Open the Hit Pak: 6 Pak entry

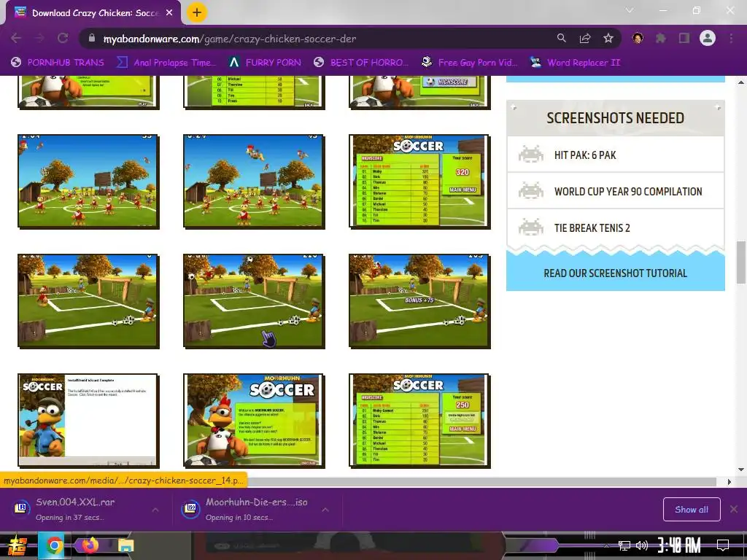click(x=615, y=155)
